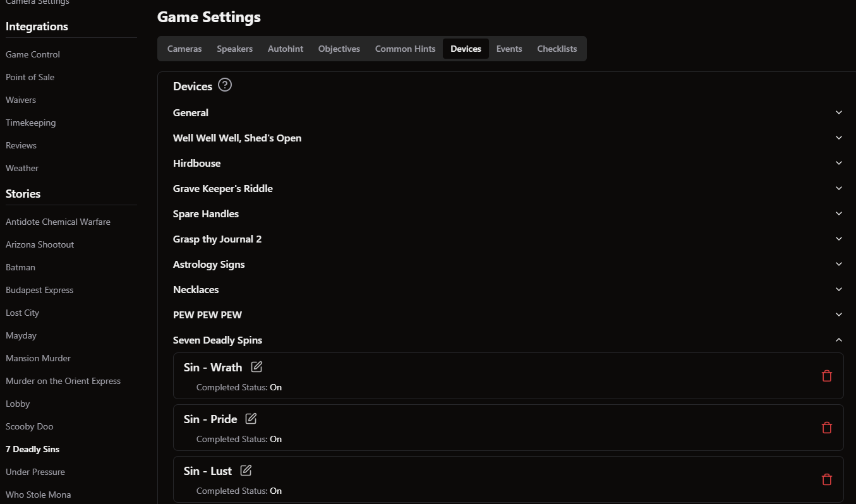The height and width of the screenshot is (504, 856).
Task: Switch to the Cameras tab
Action: [184, 49]
